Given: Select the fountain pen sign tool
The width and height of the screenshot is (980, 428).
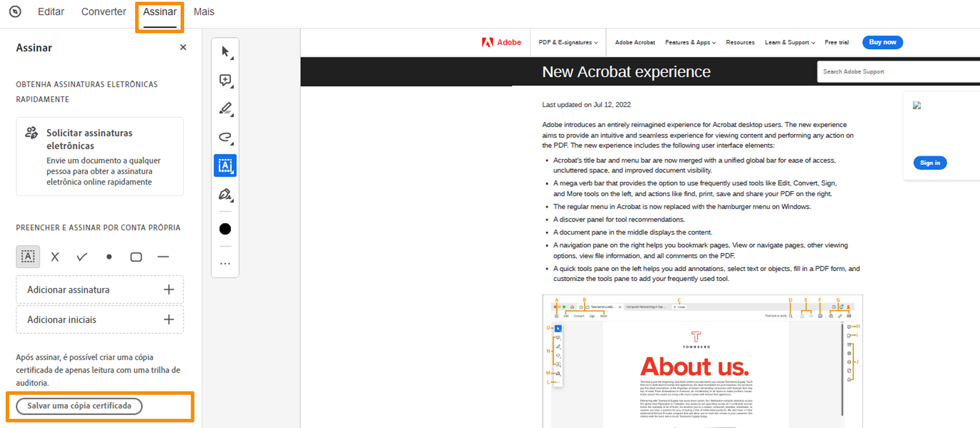Looking at the screenshot, I should coord(225,195).
